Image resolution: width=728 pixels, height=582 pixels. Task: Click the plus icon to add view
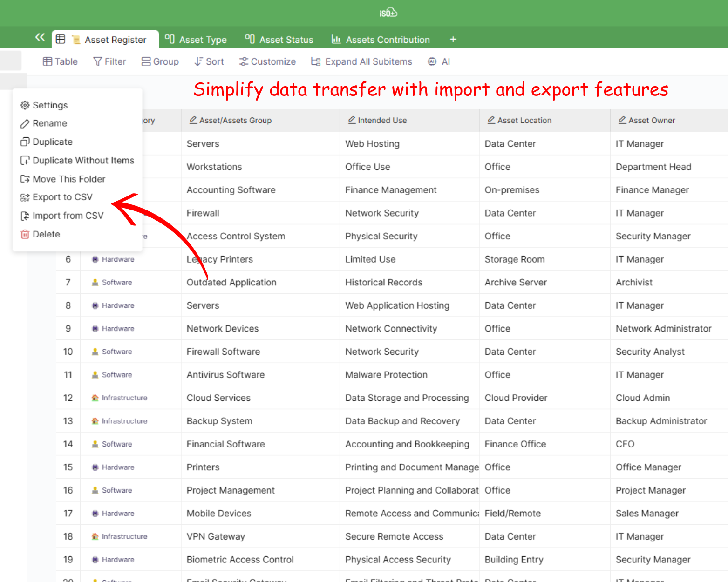pos(453,40)
